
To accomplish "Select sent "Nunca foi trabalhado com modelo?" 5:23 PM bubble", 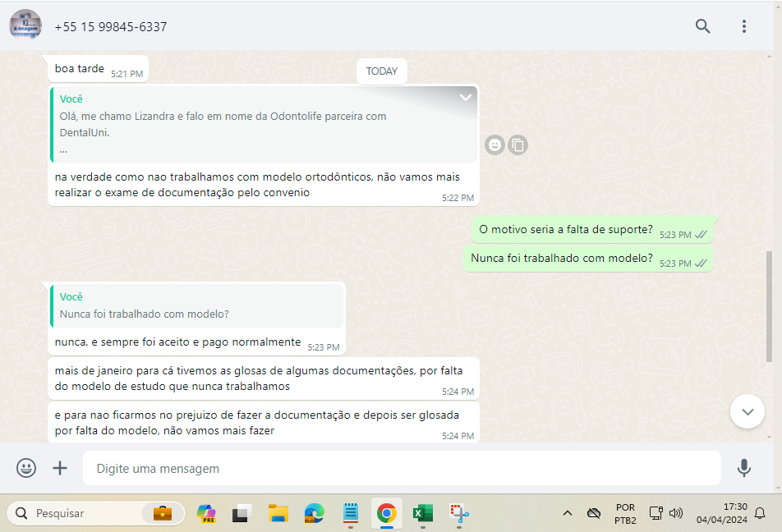I will coord(588,259).
